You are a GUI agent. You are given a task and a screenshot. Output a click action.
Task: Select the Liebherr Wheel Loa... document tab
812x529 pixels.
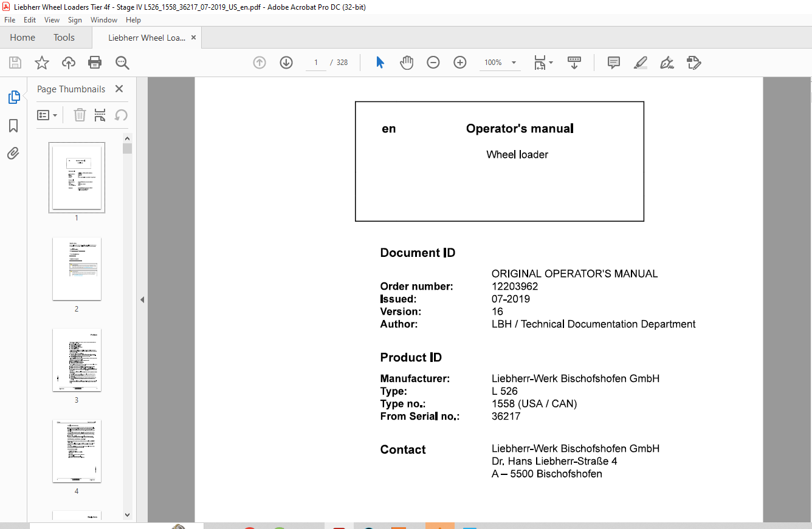(x=146, y=38)
